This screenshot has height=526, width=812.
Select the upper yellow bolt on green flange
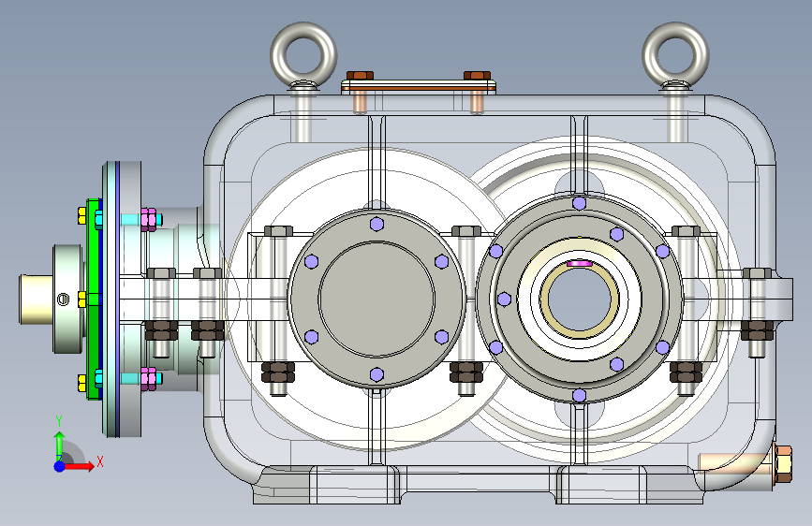click(x=81, y=215)
